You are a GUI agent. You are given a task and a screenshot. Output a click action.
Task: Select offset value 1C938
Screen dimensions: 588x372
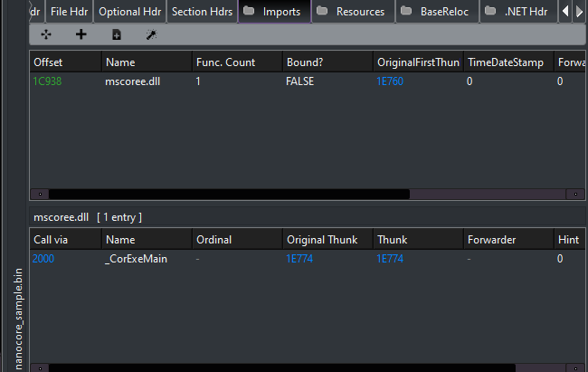coord(47,81)
